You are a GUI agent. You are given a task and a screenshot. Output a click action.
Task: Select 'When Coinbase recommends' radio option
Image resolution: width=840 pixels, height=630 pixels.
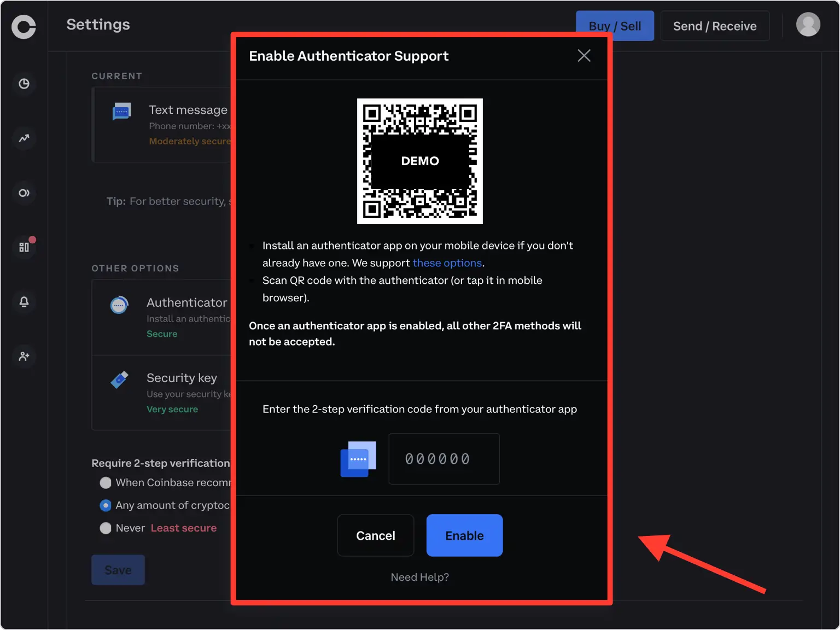[106, 483]
